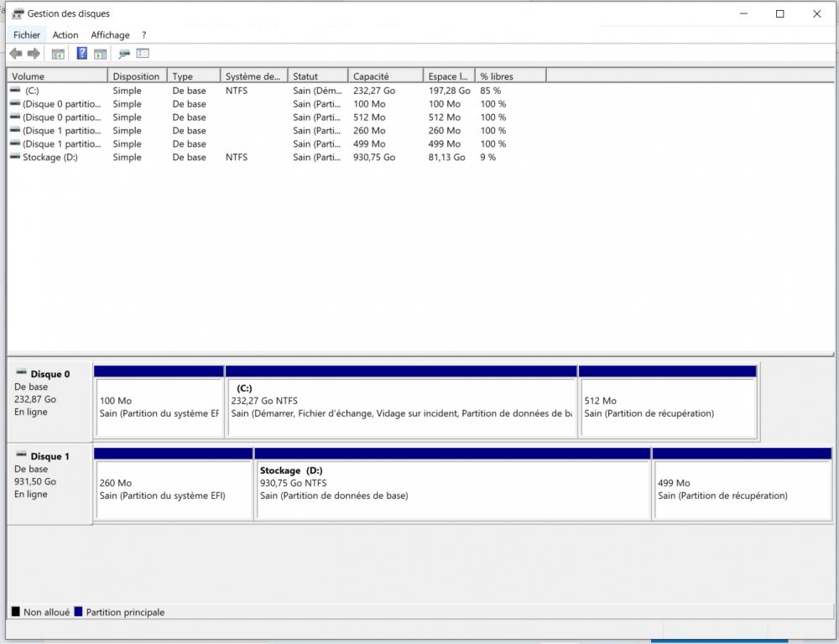The image size is (839, 644).
Task: Select the 499 Mo recovery partition on Disque 1
Action: [x=742, y=489]
